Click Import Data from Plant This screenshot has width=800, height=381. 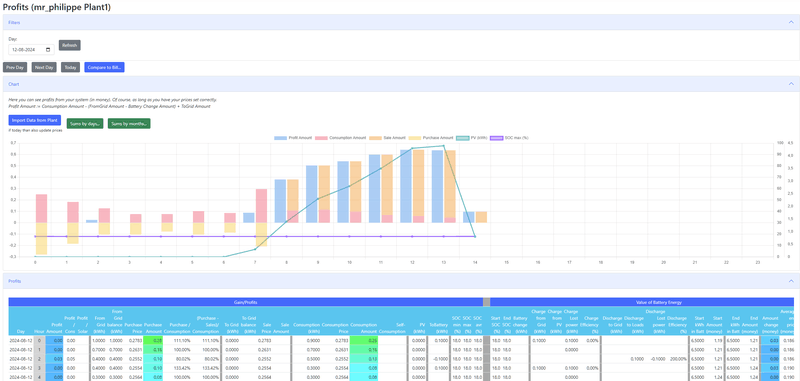tap(35, 120)
